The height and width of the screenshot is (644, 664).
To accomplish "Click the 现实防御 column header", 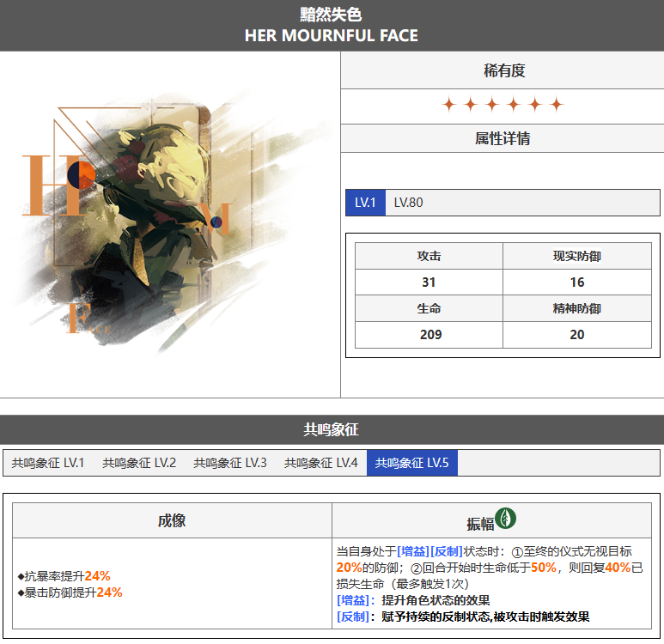I will pyautogui.click(x=576, y=256).
